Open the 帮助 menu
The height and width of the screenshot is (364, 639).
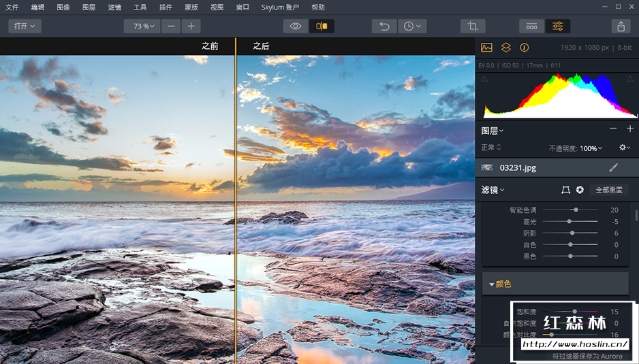318,7
